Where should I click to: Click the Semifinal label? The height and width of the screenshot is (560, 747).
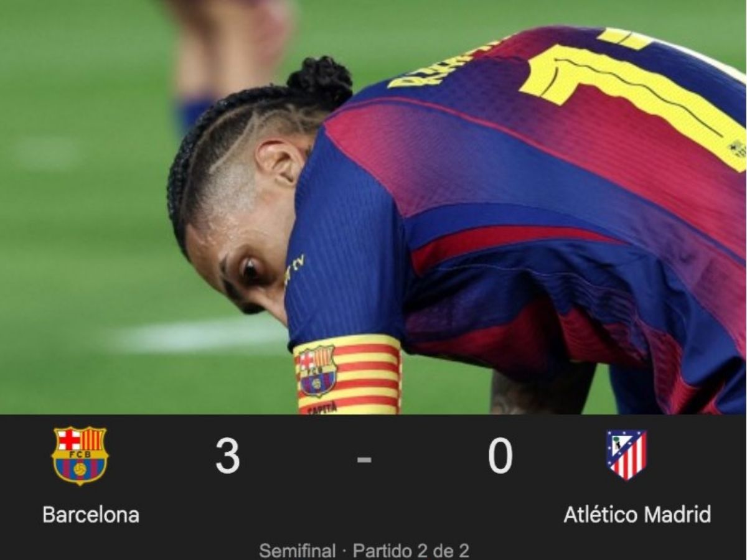coord(297,551)
